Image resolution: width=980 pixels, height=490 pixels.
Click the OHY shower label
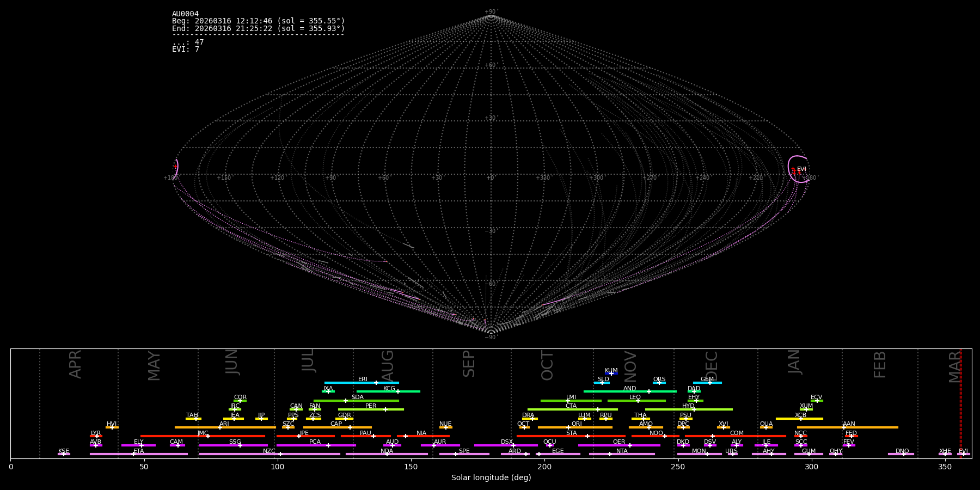[836, 451]
